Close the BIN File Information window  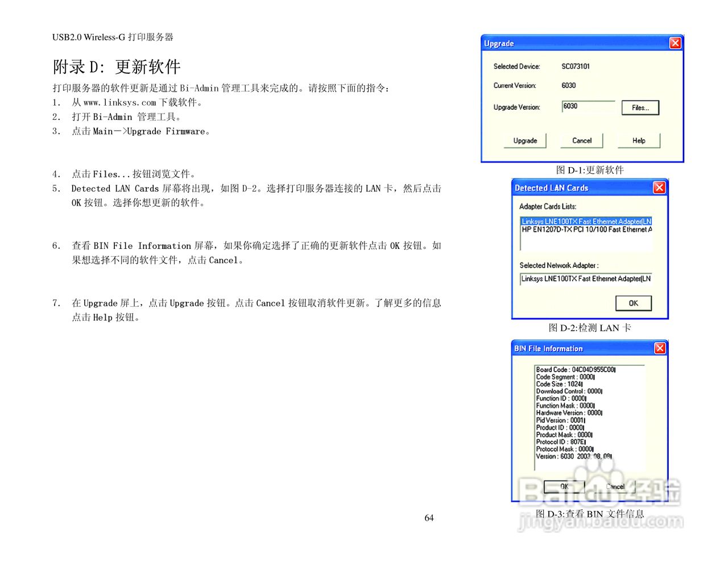(660, 348)
